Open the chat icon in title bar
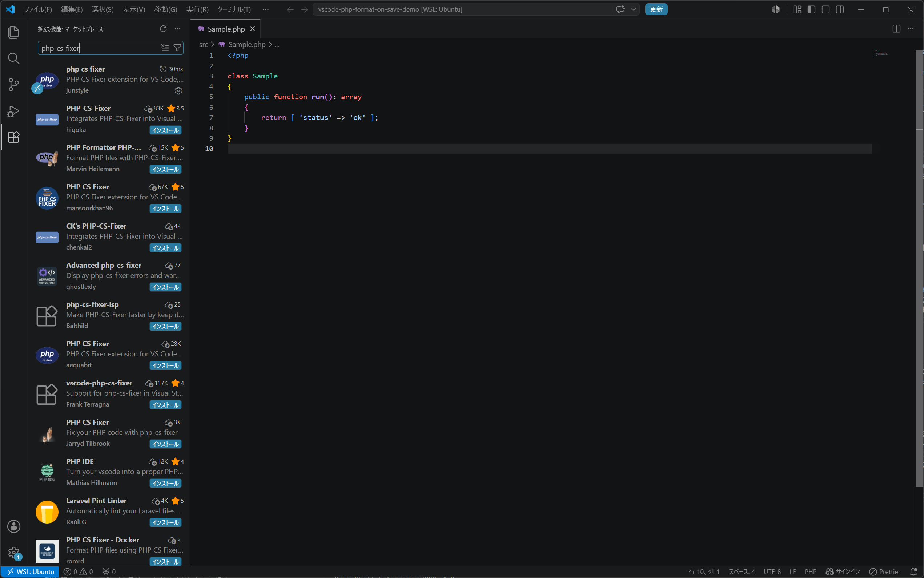924x578 pixels. (620, 9)
